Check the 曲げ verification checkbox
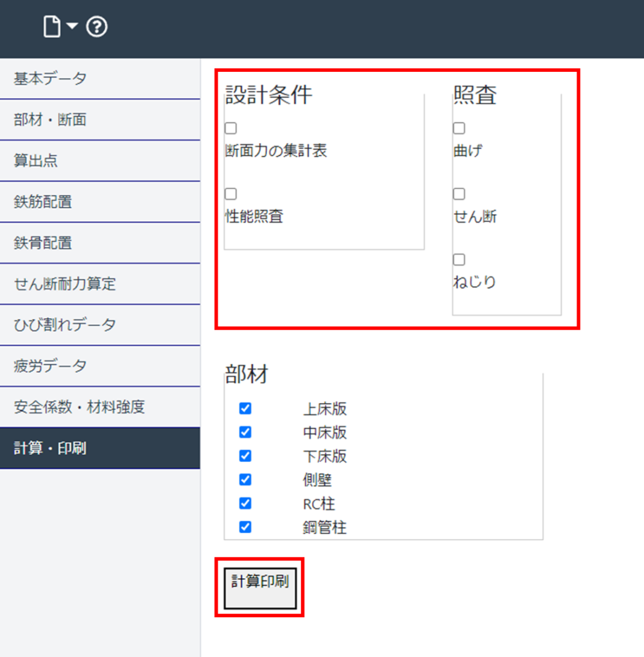Screen dimensions: 644x657 (x=459, y=128)
